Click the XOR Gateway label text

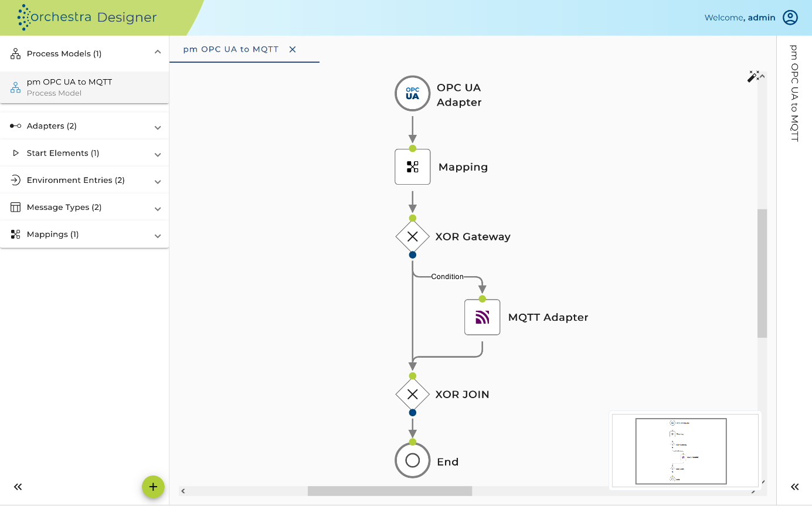(473, 237)
